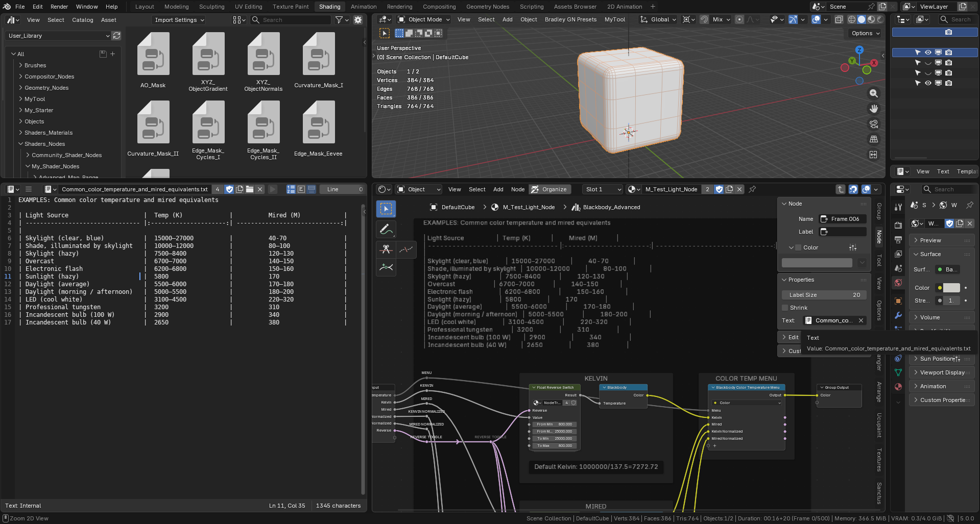Click the pan hand gizmo in viewport
The image size is (980, 524).
tap(874, 109)
